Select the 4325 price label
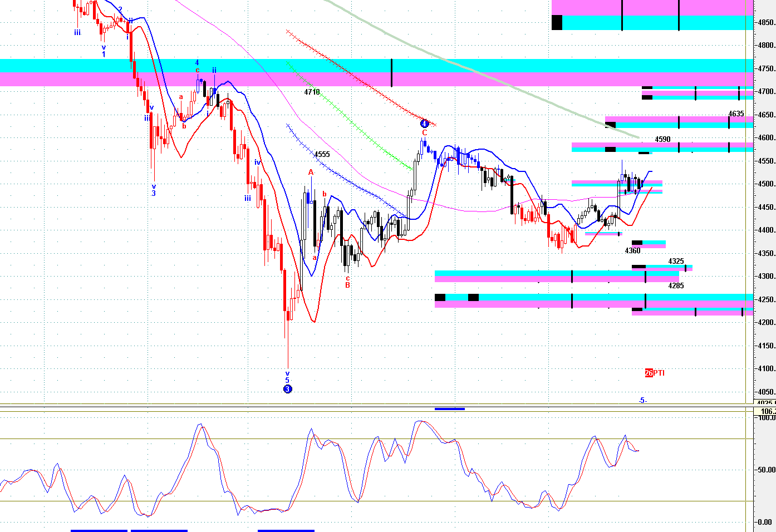 676,261
